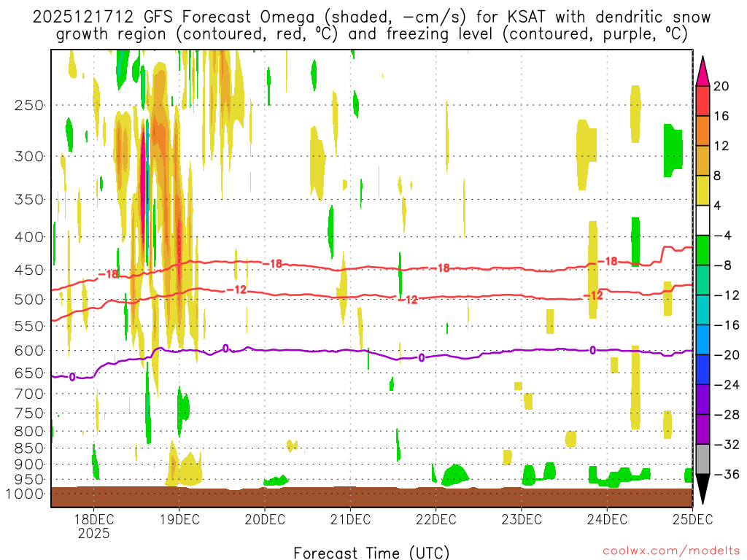Click the white -4 to 4 colorbar segment
The height and width of the screenshot is (560, 747).
(703, 221)
